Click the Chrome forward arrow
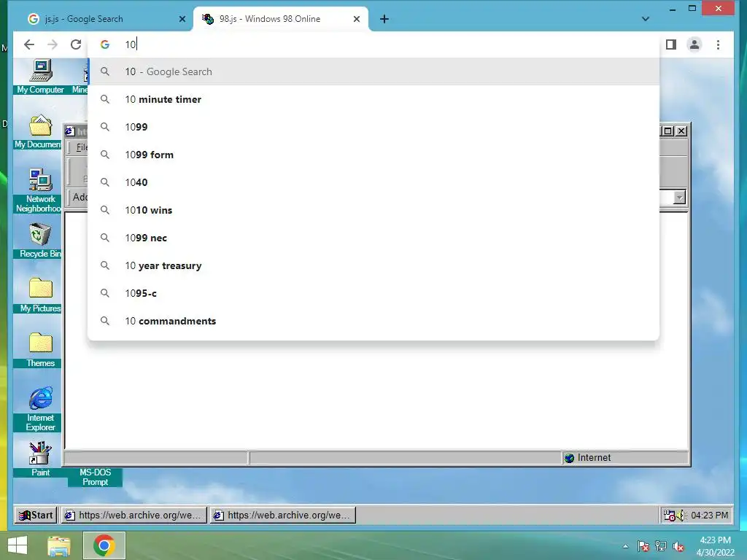Image resolution: width=747 pixels, height=560 pixels. pos(53,44)
